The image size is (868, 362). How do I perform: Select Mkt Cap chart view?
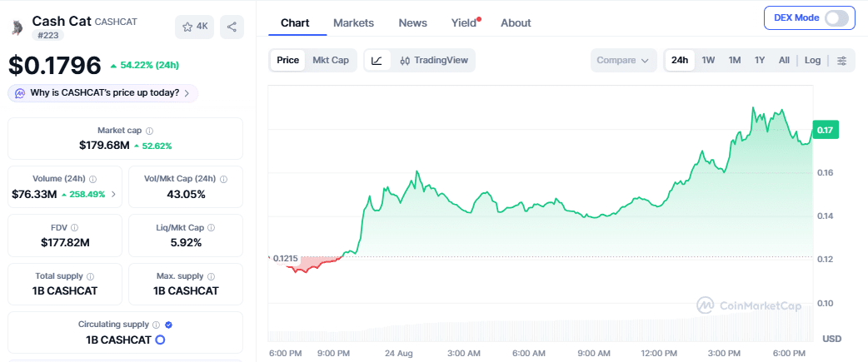[x=331, y=60]
